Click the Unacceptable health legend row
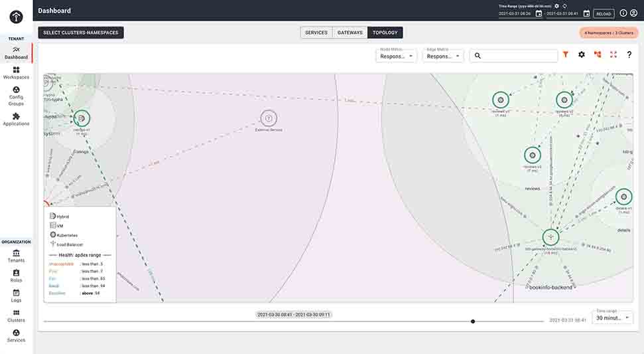 click(76, 264)
